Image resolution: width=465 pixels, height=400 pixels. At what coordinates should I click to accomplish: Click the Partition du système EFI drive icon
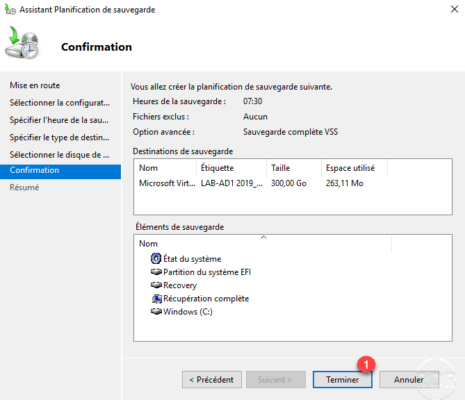(x=156, y=272)
